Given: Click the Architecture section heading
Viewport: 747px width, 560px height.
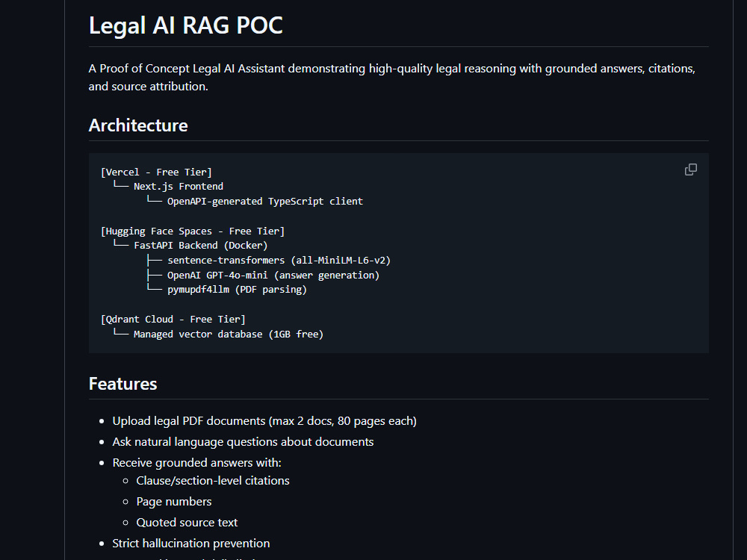Looking at the screenshot, I should (138, 125).
